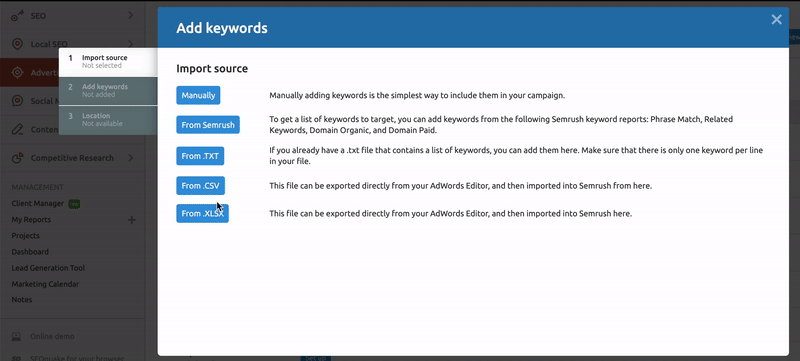Close the Add keywords dialog
The width and height of the screenshot is (800, 361).
tap(777, 19)
